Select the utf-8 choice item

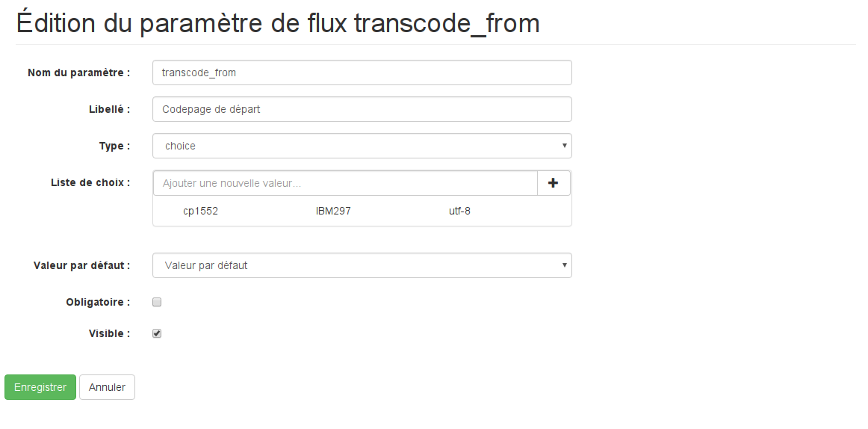pos(459,211)
